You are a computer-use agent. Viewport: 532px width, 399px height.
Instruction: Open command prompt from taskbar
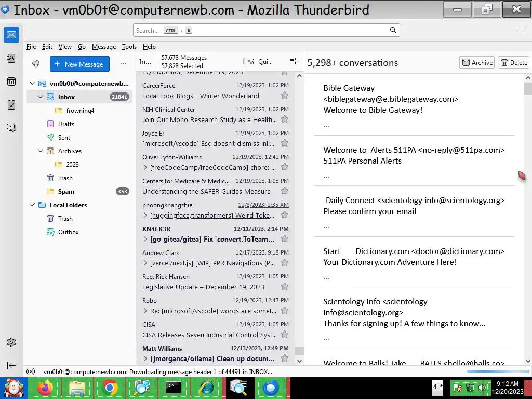tap(174, 388)
